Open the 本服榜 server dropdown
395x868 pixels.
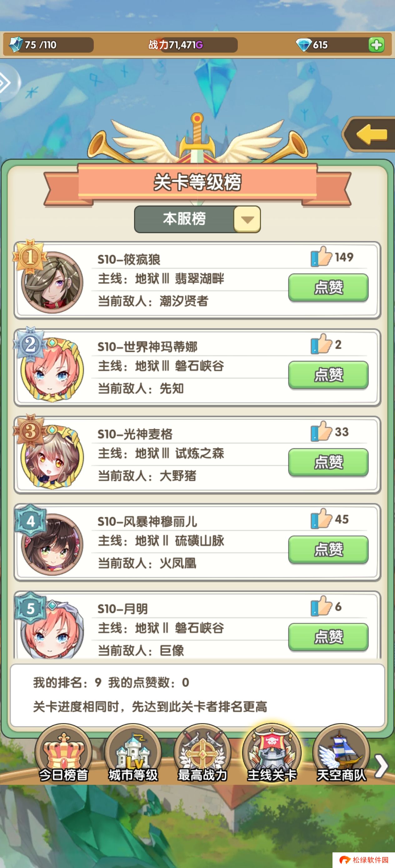(197, 219)
